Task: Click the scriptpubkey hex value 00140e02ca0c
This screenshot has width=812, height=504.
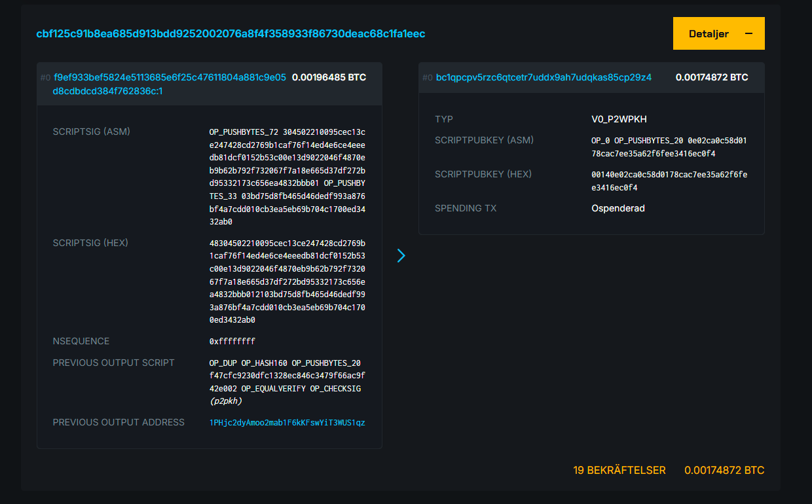Action: [669, 181]
